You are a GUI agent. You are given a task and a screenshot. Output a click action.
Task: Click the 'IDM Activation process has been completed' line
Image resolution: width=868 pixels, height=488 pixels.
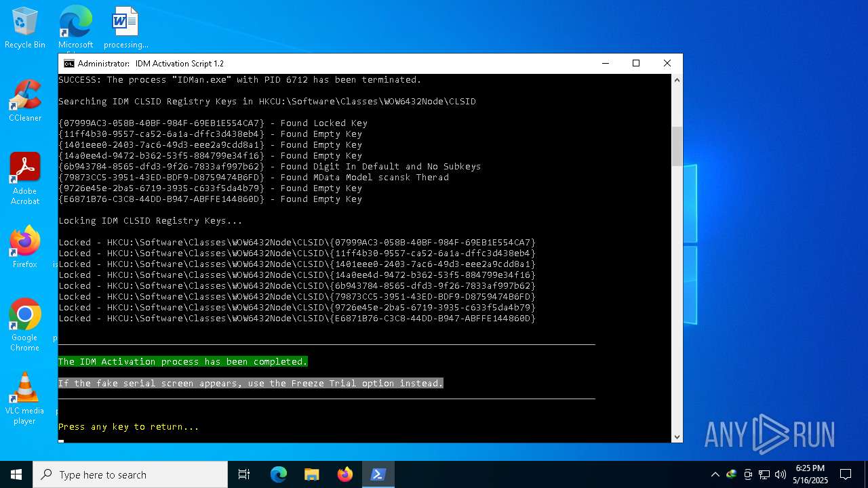tap(183, 362)
